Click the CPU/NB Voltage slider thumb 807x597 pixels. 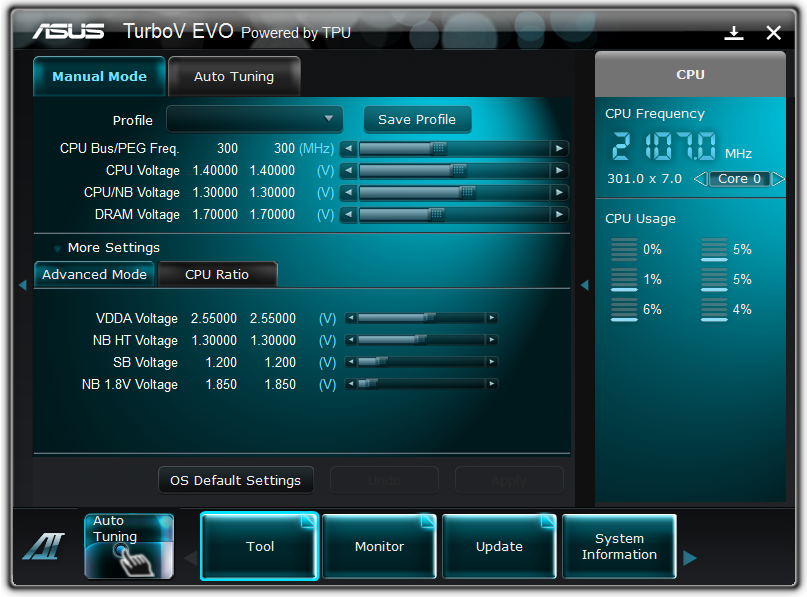point(467,192)
